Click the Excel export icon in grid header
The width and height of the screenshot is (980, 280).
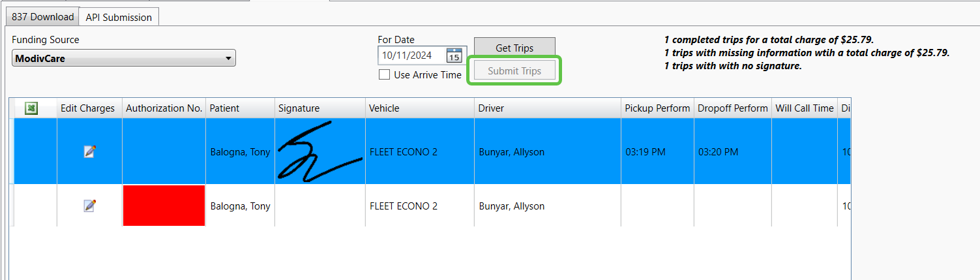coord(31,108)
